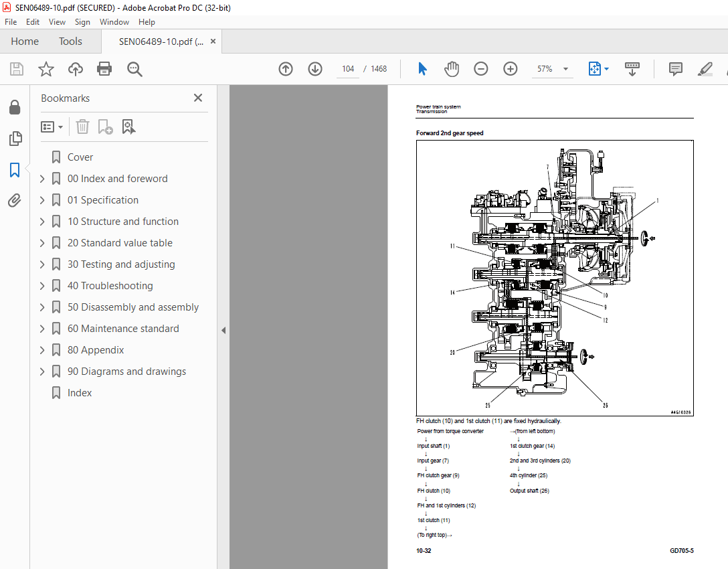Image resolution: width=728 pixels, height=569 pixels.
Task: Open the Add Comment tool
Action: tap(675, 69)
